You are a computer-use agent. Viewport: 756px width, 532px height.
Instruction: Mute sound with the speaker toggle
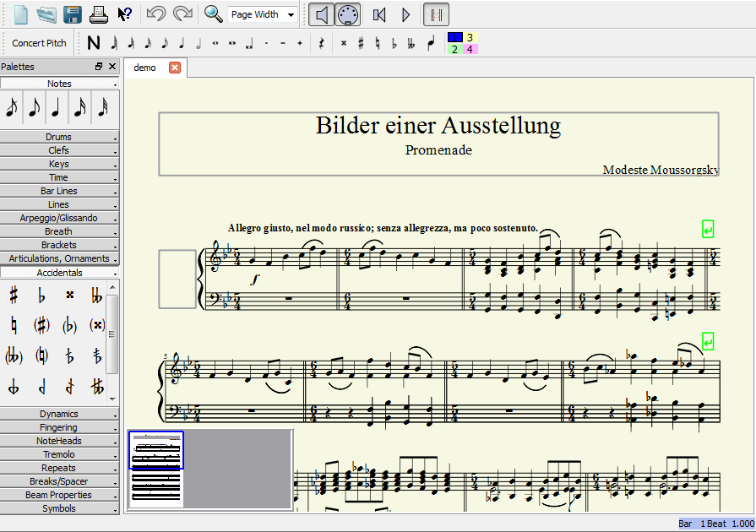click(321, 14)
